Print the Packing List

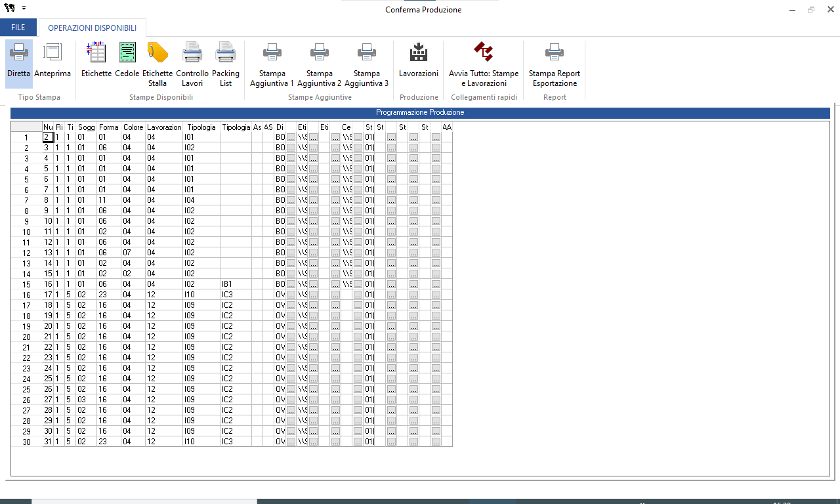pyautogui.click(x=226, y=64)
